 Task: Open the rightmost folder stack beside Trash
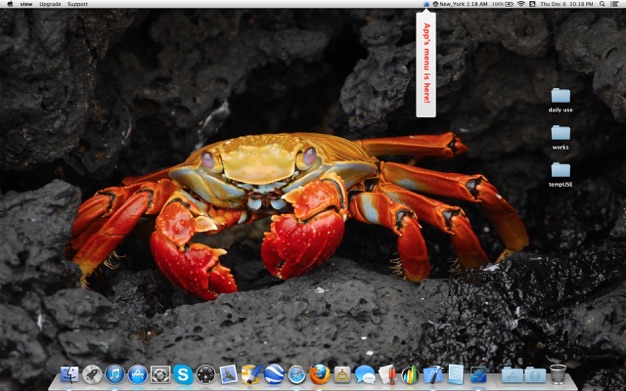coord(535,375)
